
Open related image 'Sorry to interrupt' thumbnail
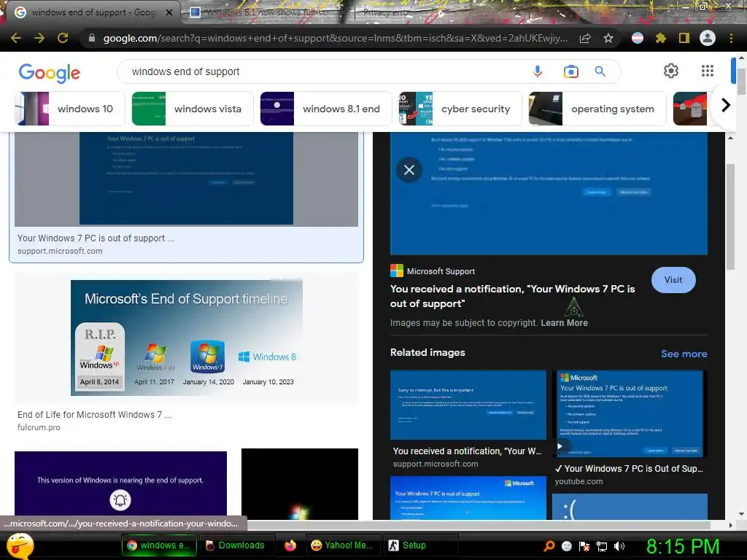click(468, 405)
